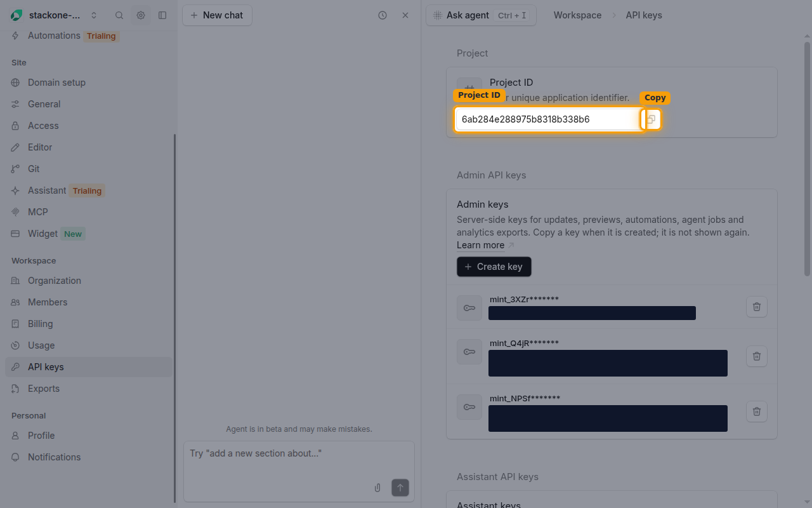Open Exports page
The height and width of the screenshot is (508, 812).
tap(89, 389)
